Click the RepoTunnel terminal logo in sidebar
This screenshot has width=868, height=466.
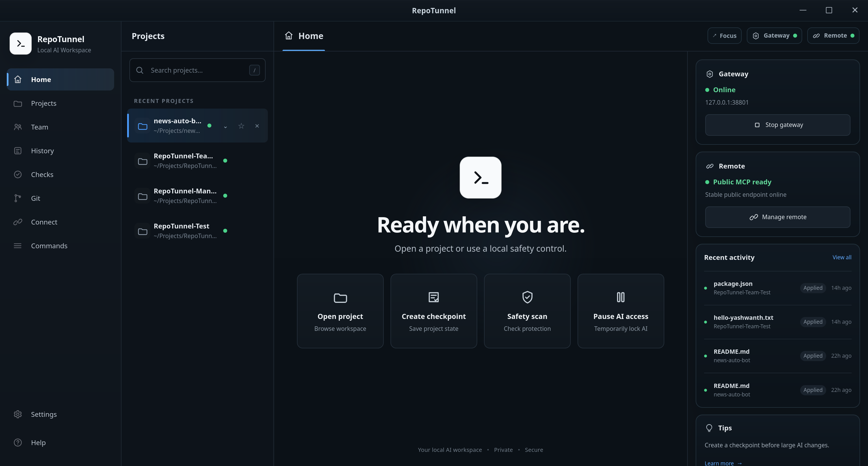tap(21, 44)
